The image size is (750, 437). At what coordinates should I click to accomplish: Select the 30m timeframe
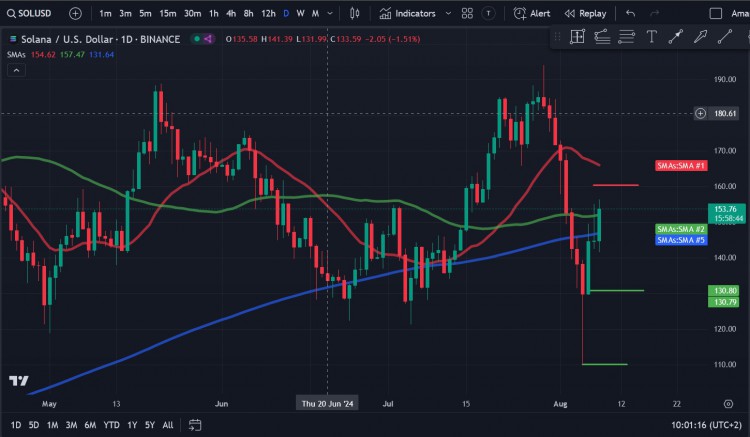(x=192, y=13)
